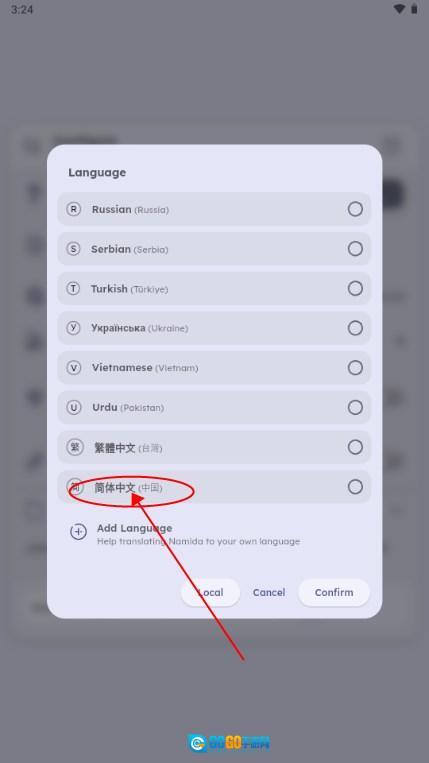Click the Confirm button

[334, 592]
